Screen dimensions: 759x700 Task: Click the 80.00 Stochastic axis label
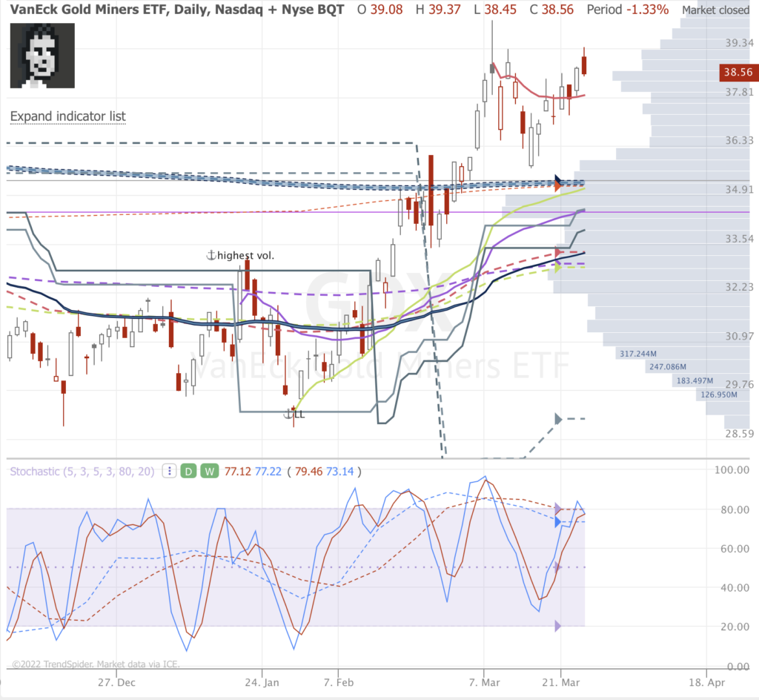click(735, 509)
